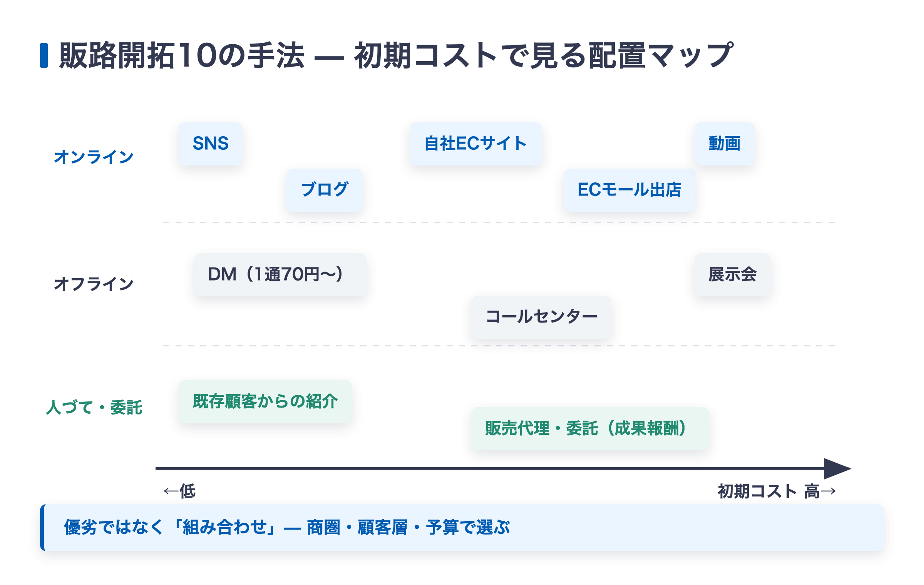
Task: Select the ブログ chip
Action: 325,190
